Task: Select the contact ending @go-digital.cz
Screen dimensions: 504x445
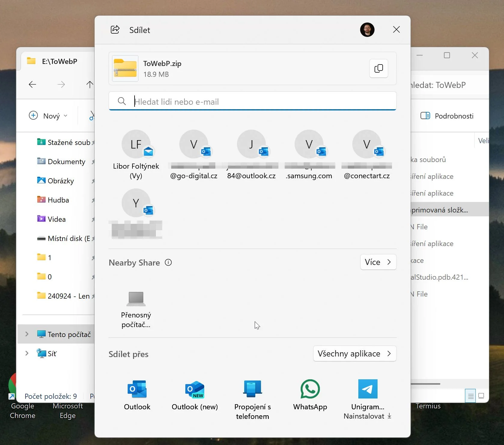Action: 194,155
